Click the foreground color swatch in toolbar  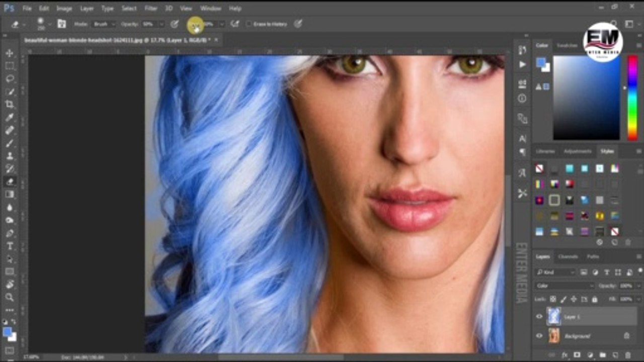(x=7, y=332)
